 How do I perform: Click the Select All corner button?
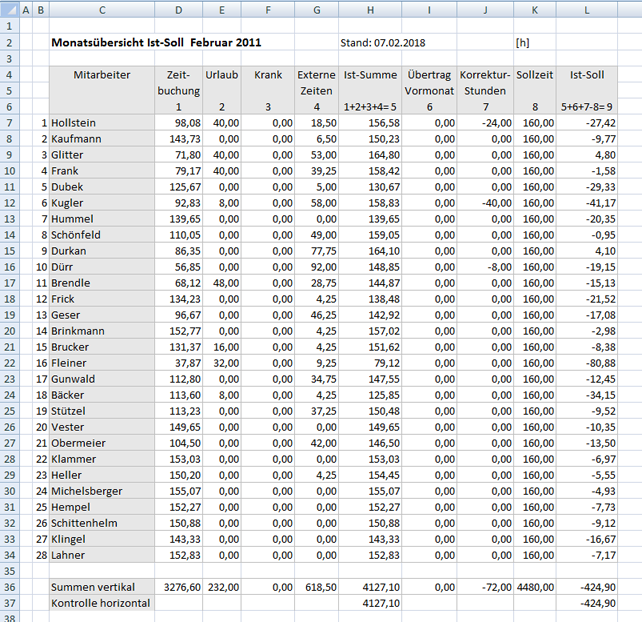tap(10, 10)
